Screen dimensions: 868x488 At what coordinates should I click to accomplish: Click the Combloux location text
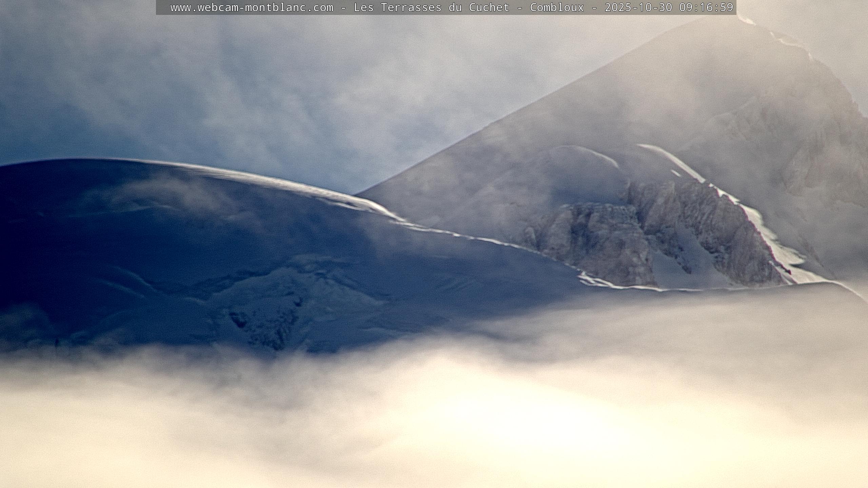(557, 7)
